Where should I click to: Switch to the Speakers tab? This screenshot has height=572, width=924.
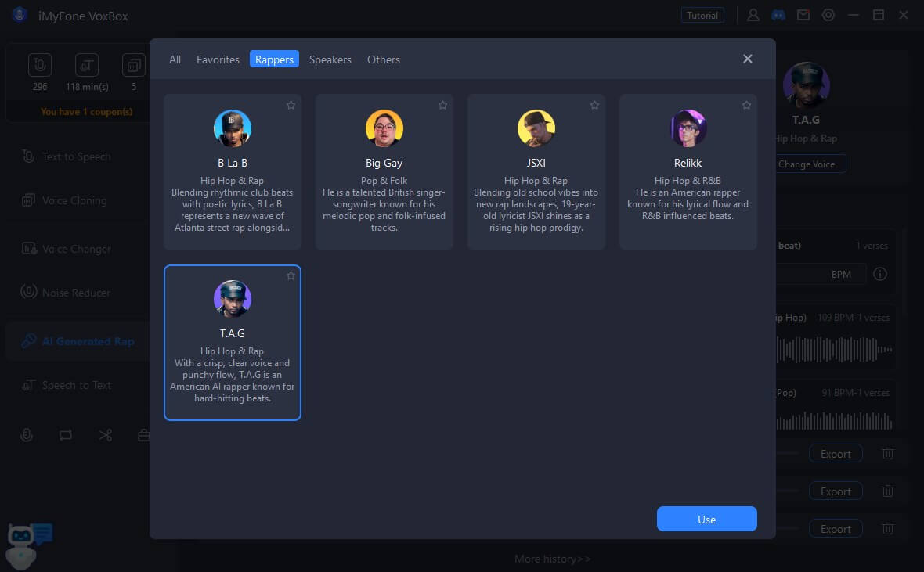click(330, 59)
